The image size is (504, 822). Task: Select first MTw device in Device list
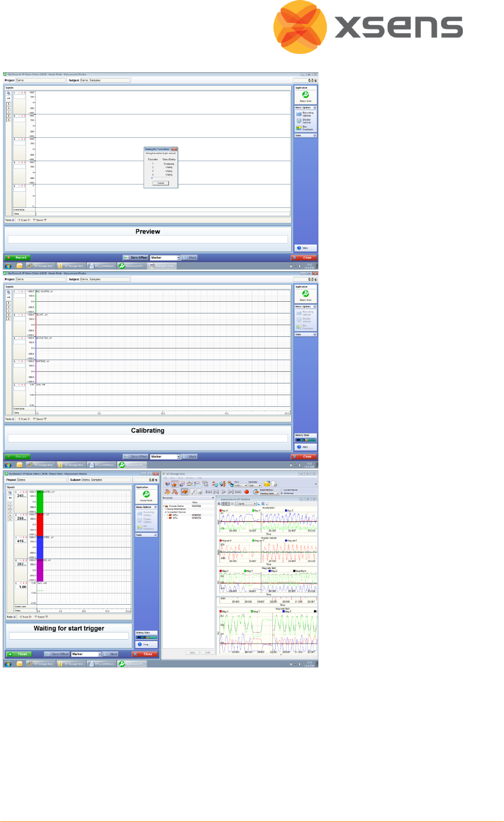coord(175,515)
